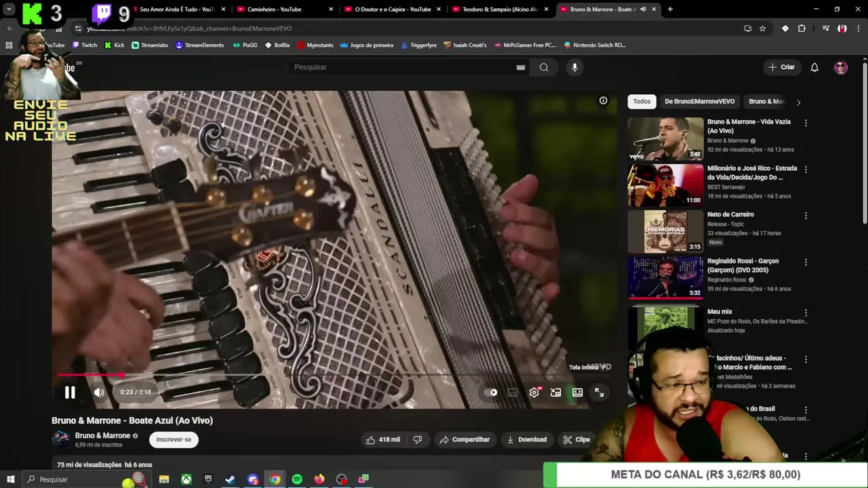The image size is (868, 488).
Task: Open Chrome media controls icon
Action: click(825, 28)
